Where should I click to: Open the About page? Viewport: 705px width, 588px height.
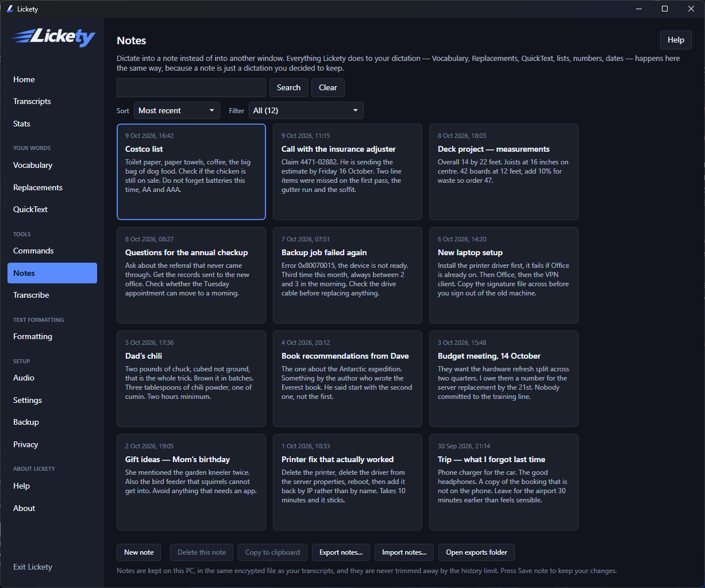[x=52, y=508]
